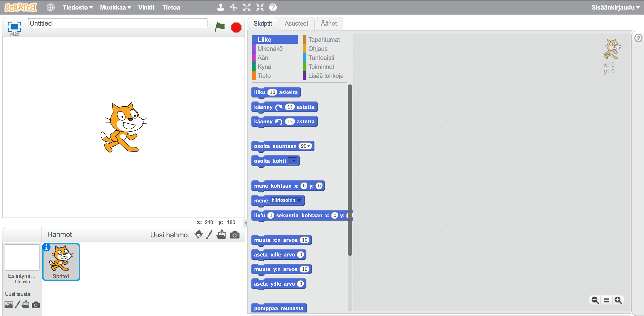Viewport: 644px width, 316px height.
Task: Collapse the stage with small arrow
Action: click(x=246, y=223)
